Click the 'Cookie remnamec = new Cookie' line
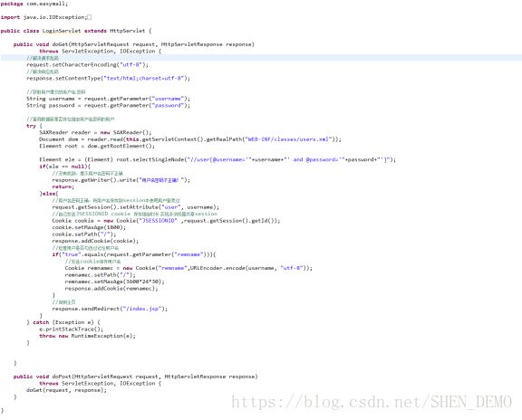This screenshot has height=420, width=522. [188, 268]
